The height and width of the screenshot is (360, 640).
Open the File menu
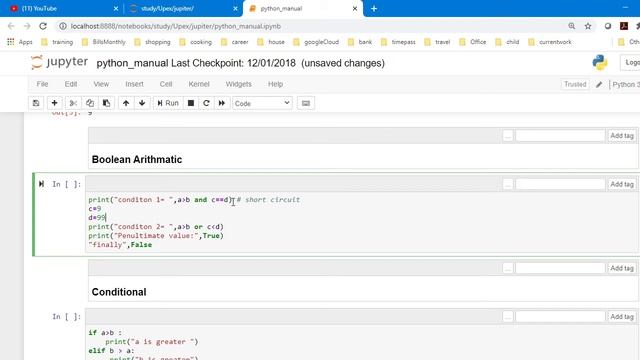[x=42, y=84]
